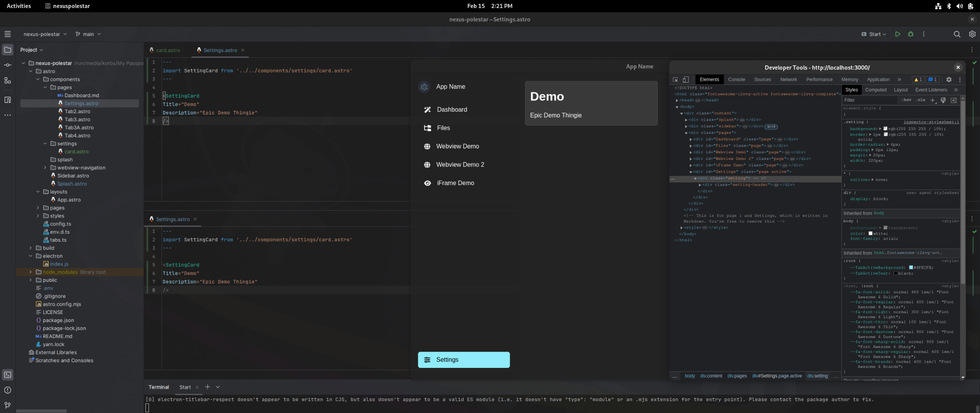The height and width of the screenshot is (413, 980).
Task: Click the IDE search magnifier icon
Action: [x=957, y=34]
